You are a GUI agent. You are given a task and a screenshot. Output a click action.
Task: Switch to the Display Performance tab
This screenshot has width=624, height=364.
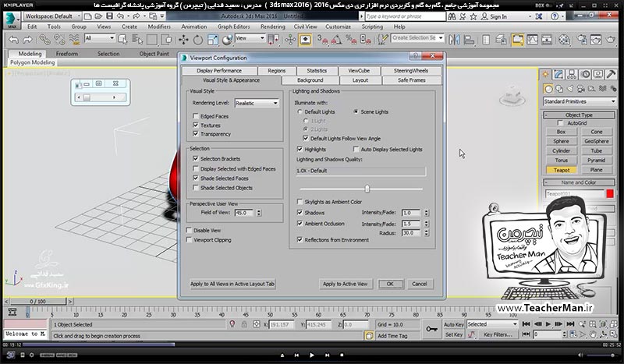(219, 71)
